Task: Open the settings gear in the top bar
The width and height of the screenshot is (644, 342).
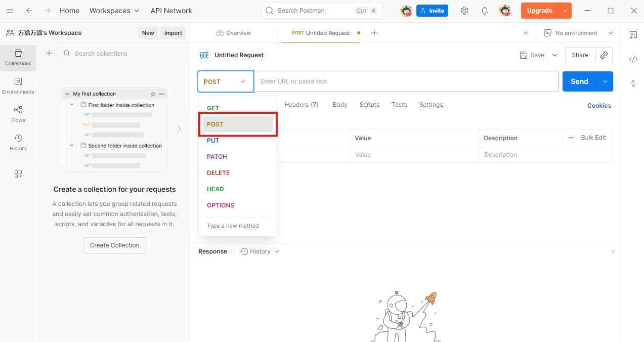Action: tap(464, 10)
